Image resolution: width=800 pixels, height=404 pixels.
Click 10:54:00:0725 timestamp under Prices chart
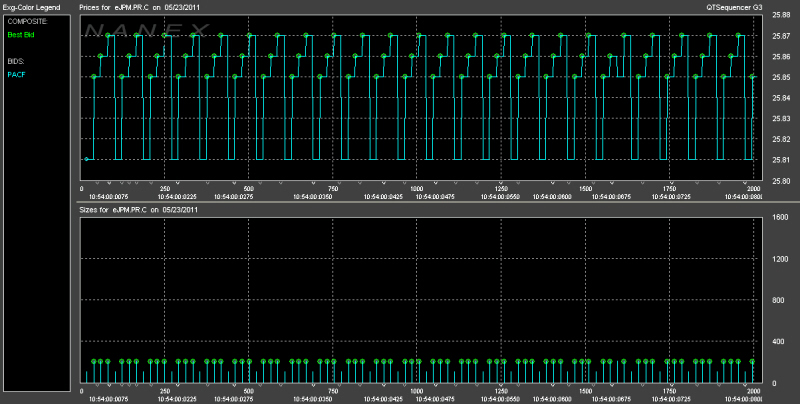click(671, 196)
